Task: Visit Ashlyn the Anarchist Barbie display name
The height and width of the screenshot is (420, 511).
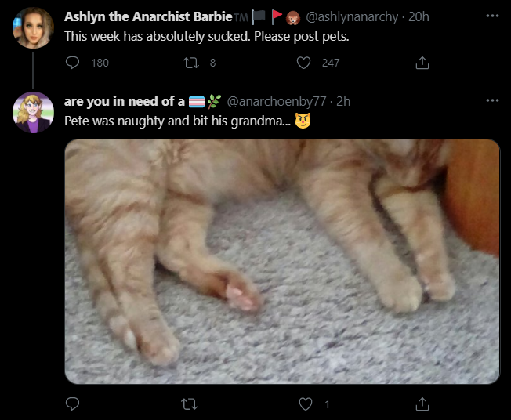Action: coord(148,16)
